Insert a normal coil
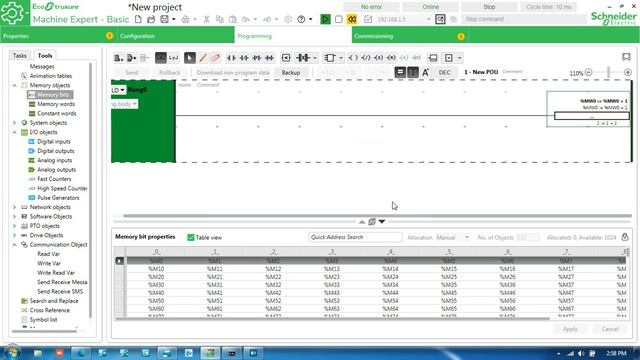This screenshot has width=640, height=360. click(x=353, y=58)
